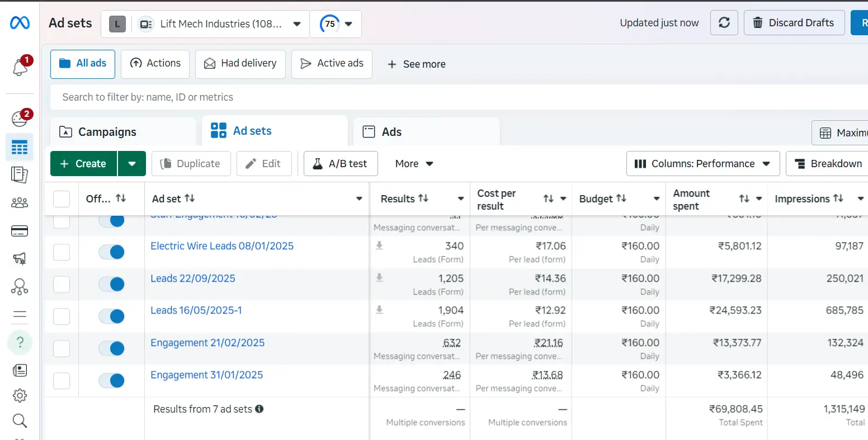
Task: Open the Columns: Performance dropdown
Action: (x=702, y=163)
